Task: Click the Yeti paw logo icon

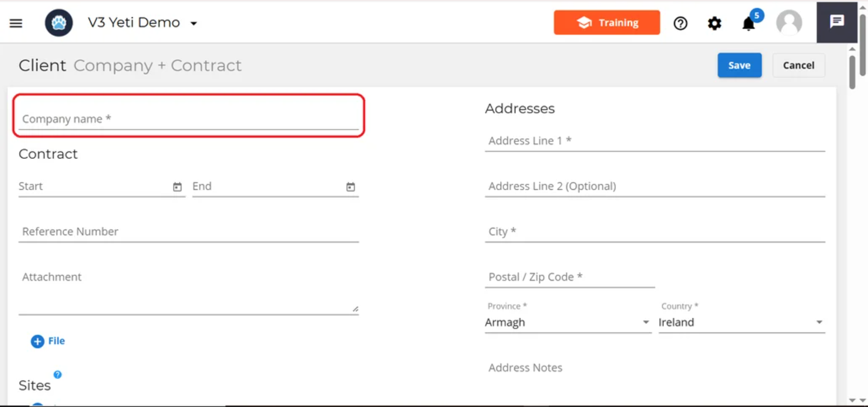Action: pos(59,23)
